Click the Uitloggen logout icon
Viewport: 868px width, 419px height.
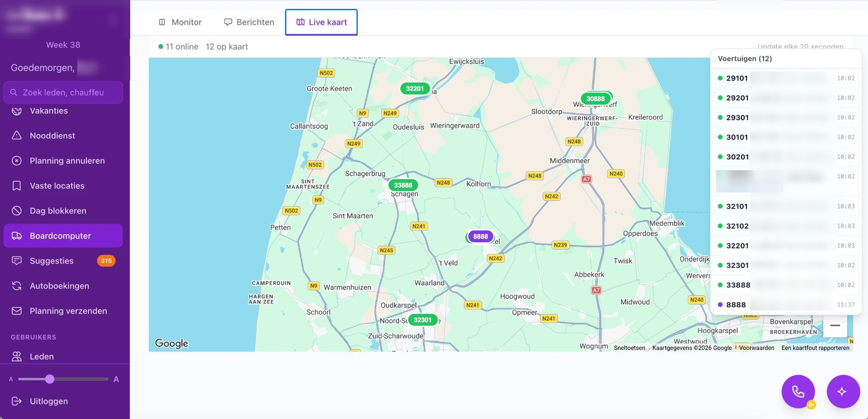pyautogui.click(x=17, y=401)
